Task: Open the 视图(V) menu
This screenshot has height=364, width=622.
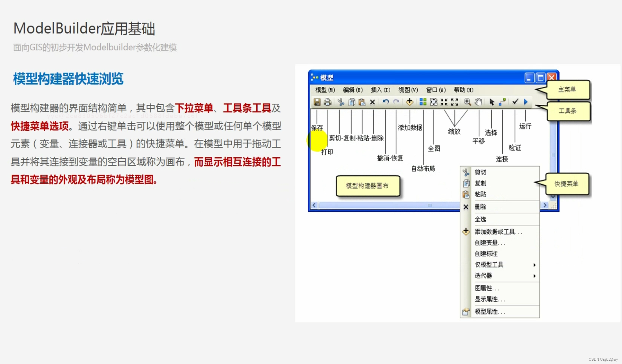Action: 408,90
